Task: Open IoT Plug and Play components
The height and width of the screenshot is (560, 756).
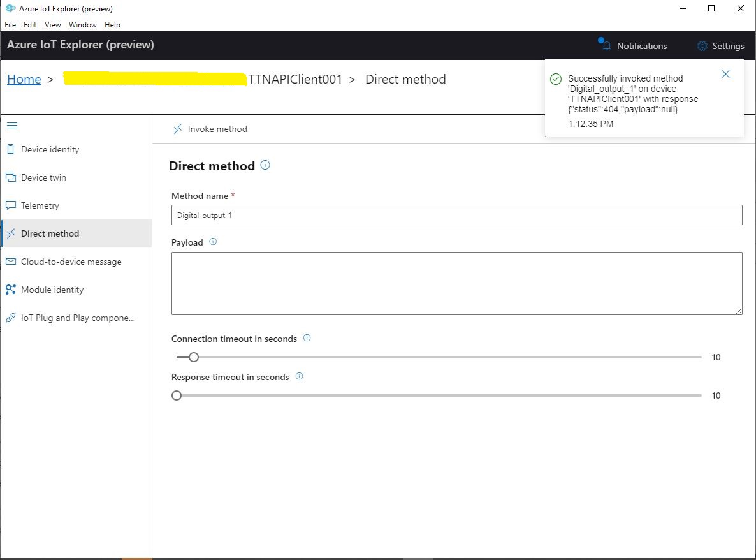Action: click(x=78, y=318)
